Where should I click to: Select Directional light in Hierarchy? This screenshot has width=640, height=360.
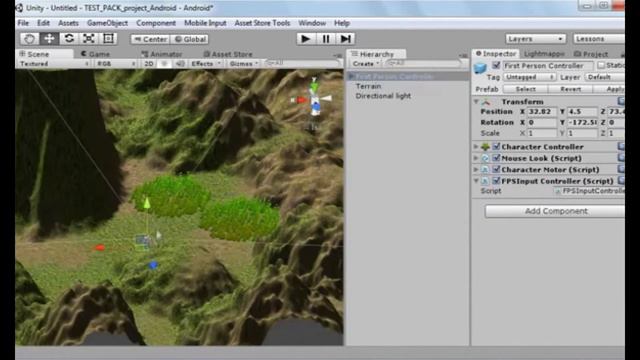click(383, 96)
